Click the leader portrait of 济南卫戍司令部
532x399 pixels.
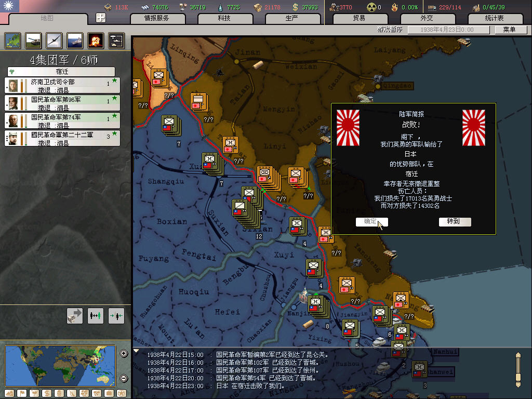coord(13,86)
